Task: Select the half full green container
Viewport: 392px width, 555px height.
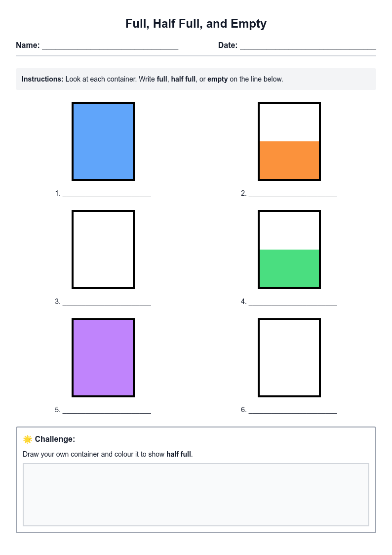Action: click(x=289, y=250)
